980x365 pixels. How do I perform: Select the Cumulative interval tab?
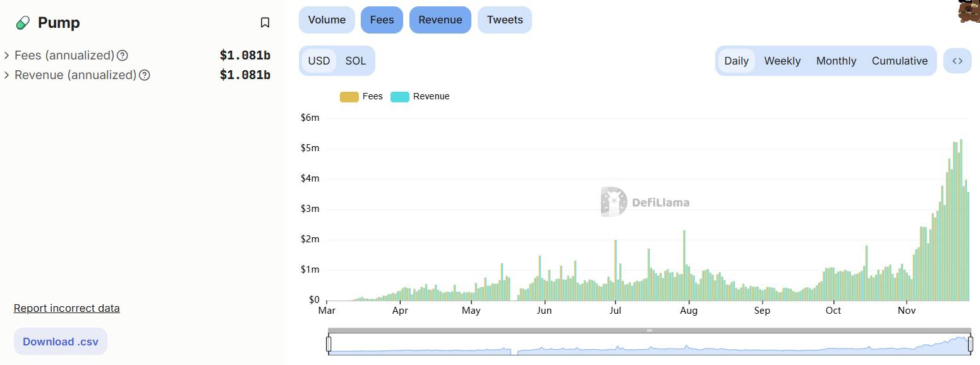(x=900, y=61)
